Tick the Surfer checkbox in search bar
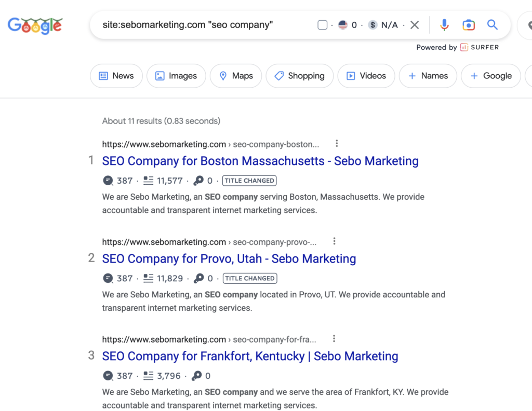532x411 pixels. tap(322, 25)
